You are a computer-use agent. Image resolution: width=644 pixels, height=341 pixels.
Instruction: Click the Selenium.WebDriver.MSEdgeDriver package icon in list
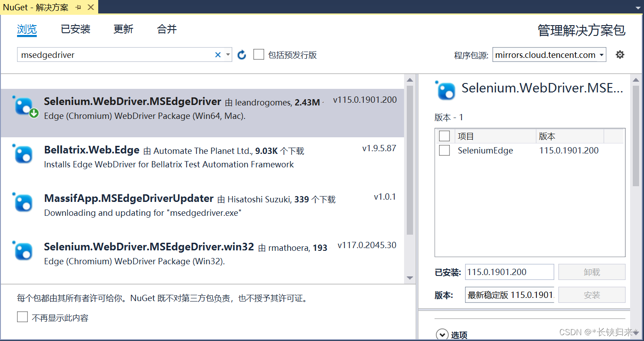[x=25, y=107]
